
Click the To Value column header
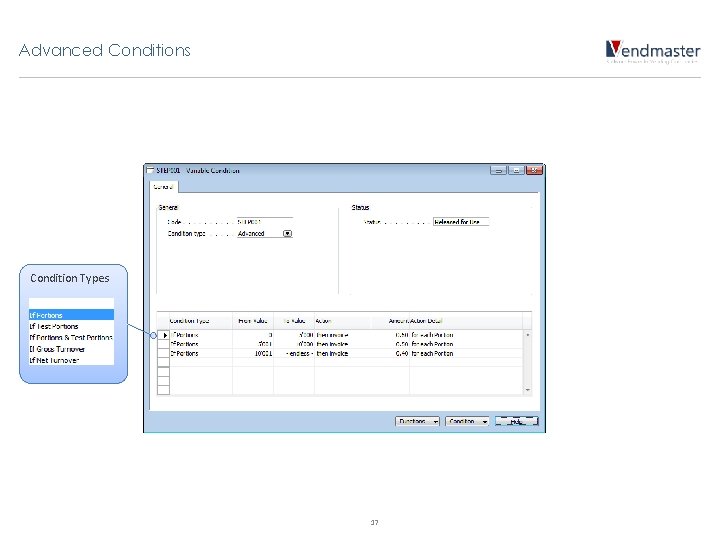[x=294, y=321]
